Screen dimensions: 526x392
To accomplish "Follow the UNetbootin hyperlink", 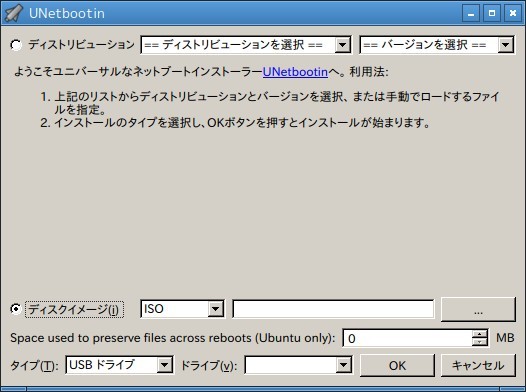I will (x=295, y=72).
